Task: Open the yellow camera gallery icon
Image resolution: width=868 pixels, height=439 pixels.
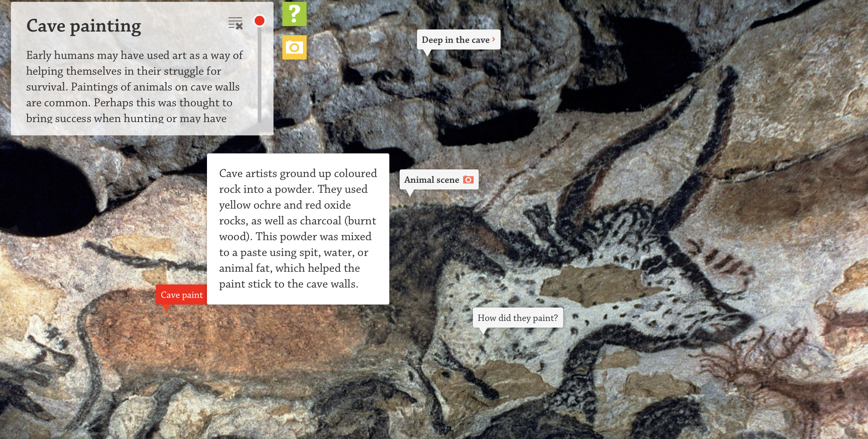Action: pos(294,47)
